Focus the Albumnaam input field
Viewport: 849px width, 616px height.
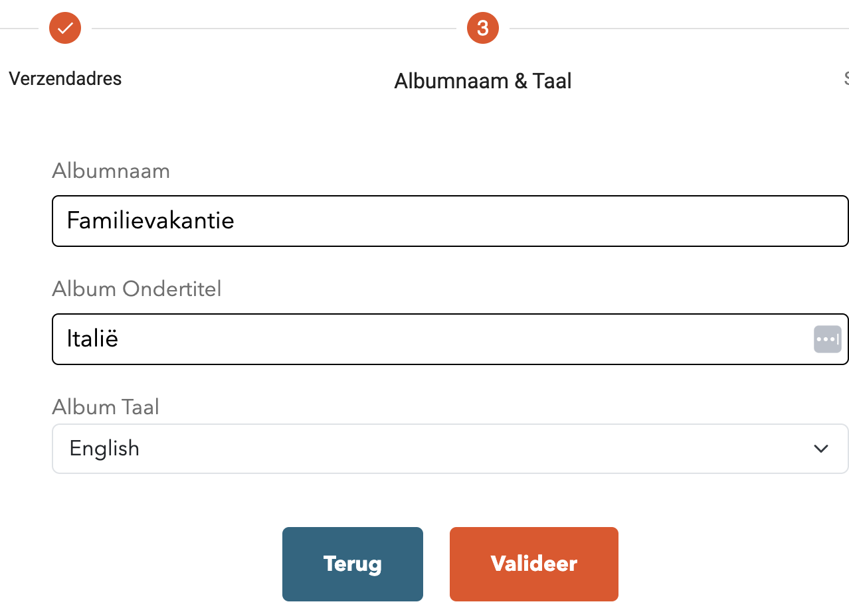click(x=450, y=221)
